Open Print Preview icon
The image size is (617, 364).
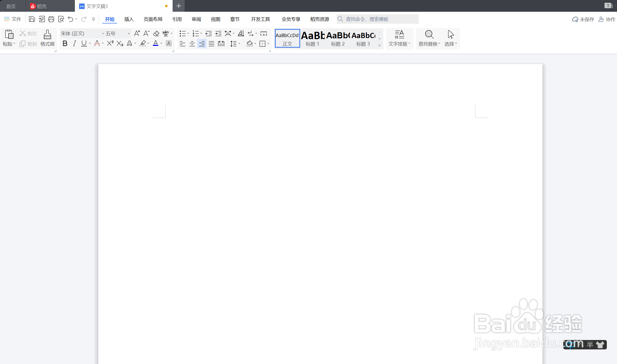[61, 19]
